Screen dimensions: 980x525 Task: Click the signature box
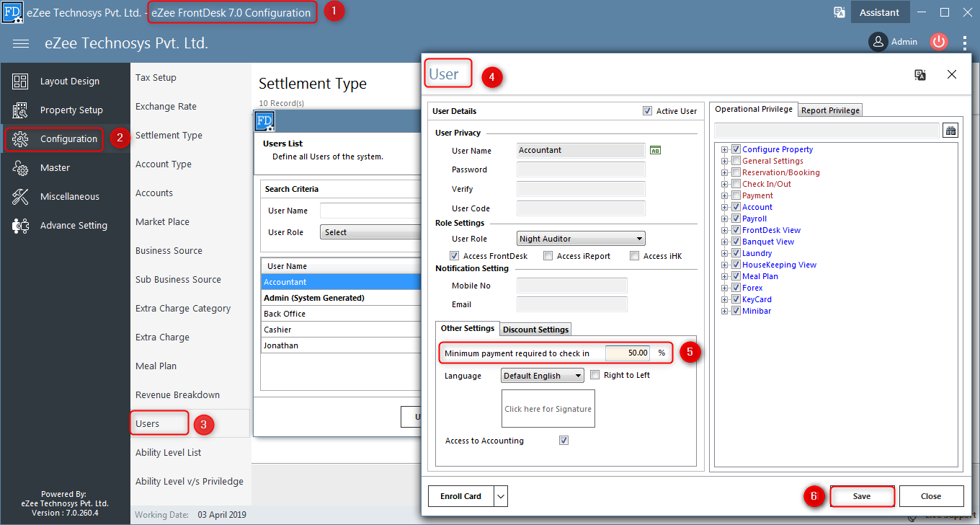point(548,409)
